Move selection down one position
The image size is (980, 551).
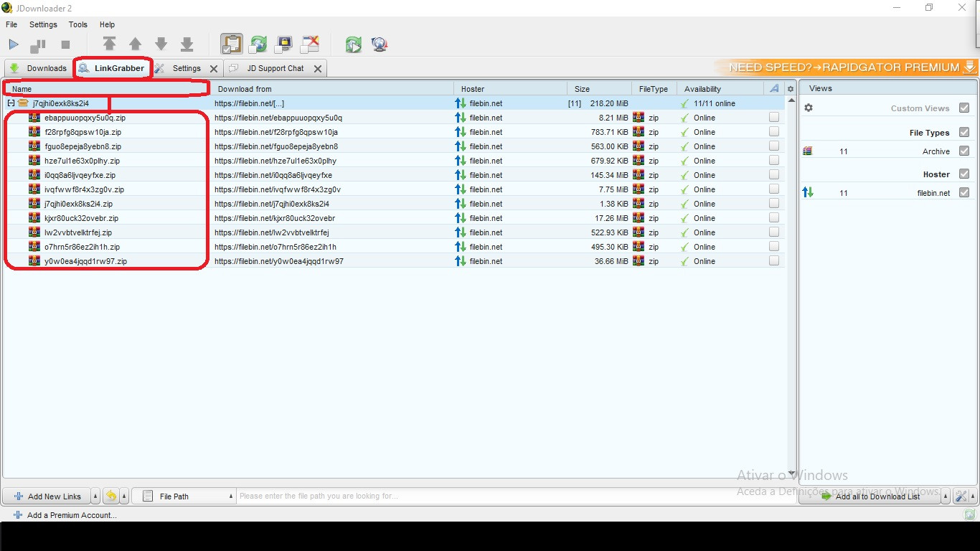161,44
